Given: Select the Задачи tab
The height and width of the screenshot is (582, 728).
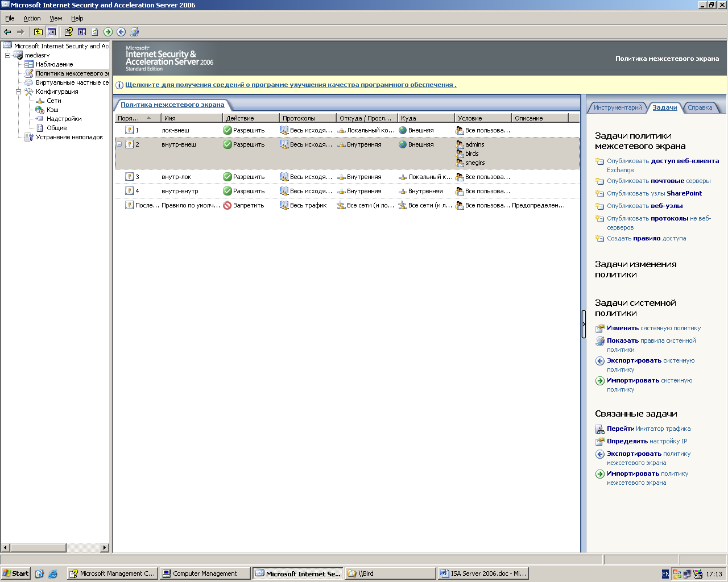Looking at the screenshot, I should coord(664,107).
